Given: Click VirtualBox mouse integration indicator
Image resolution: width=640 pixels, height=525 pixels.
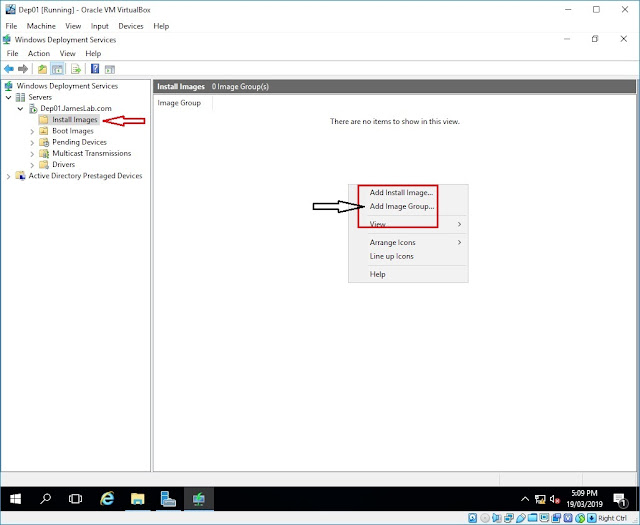Looking at the screenshot, I should (x=580, y=518).
